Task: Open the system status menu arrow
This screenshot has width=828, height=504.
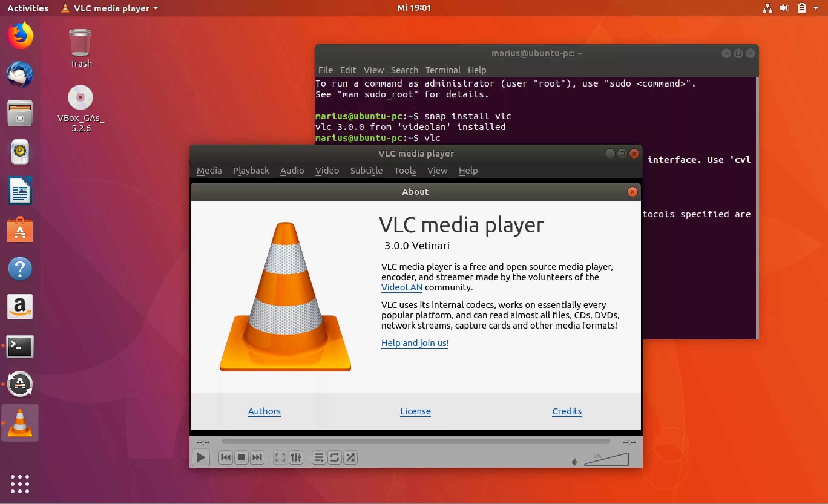Action: [x=816, y=8]
